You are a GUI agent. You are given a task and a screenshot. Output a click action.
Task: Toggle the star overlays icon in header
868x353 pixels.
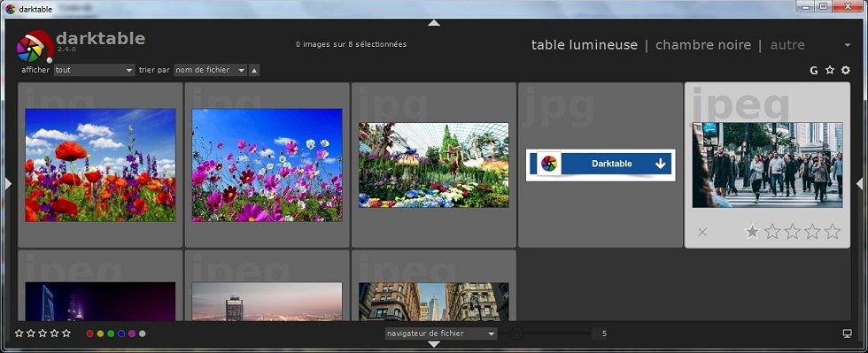tap(830, 70)
